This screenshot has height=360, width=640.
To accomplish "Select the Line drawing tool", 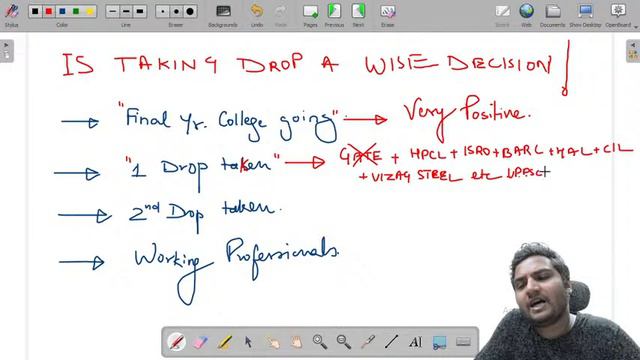I will click(x=391, y=342).
